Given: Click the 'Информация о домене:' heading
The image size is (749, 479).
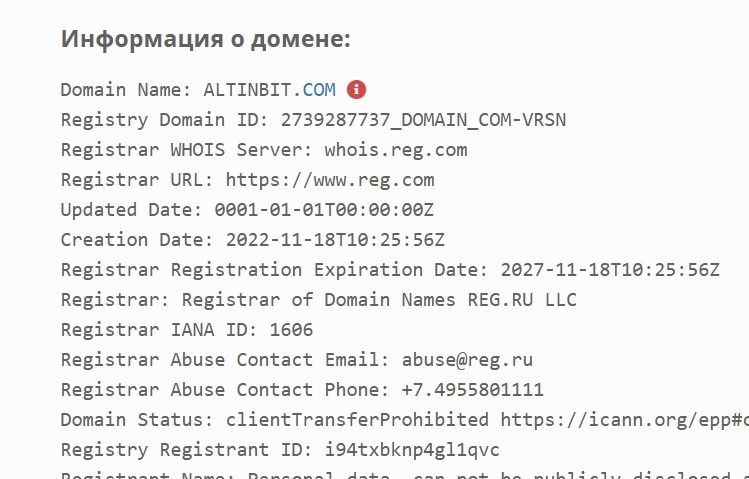Looking at the screenshot, I should [206, 39].
